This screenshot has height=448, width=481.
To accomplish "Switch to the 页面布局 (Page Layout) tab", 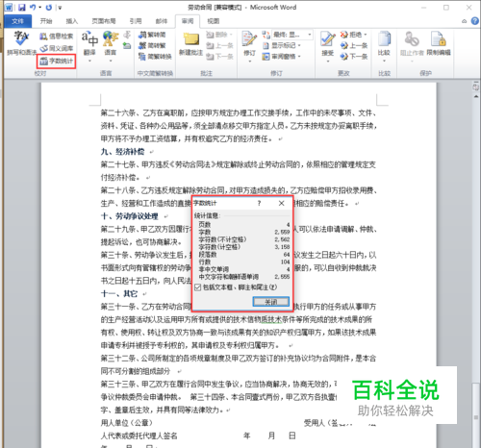I will click(104, 21).
